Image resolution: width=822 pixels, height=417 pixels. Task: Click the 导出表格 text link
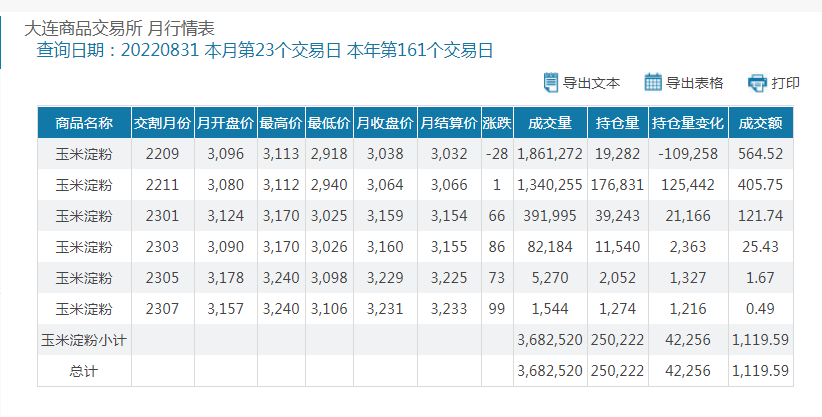coord(694,83)
